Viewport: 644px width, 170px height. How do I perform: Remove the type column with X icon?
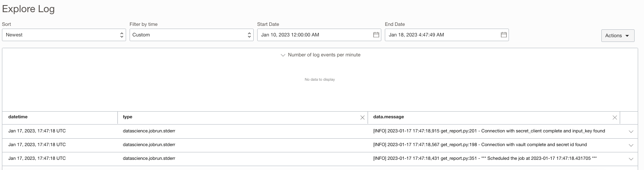[362, 118]
